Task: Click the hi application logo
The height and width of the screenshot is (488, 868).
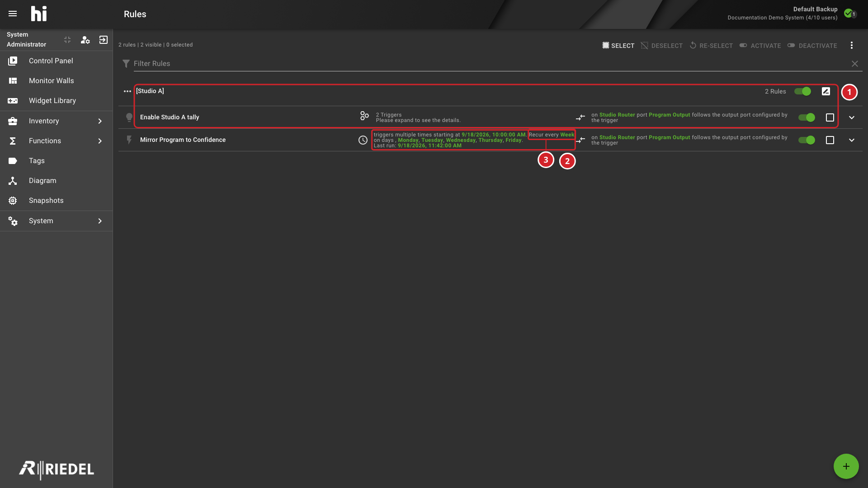Action: pos(39,14)
